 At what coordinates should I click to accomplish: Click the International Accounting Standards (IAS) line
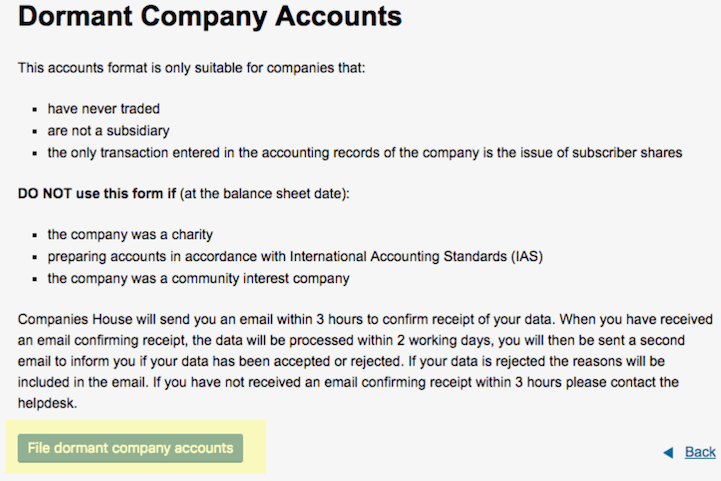click(x=295, y=257)
